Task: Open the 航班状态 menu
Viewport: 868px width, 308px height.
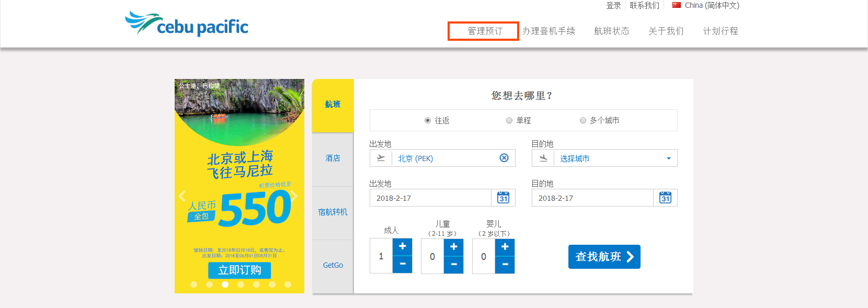Action: [612, 31]
